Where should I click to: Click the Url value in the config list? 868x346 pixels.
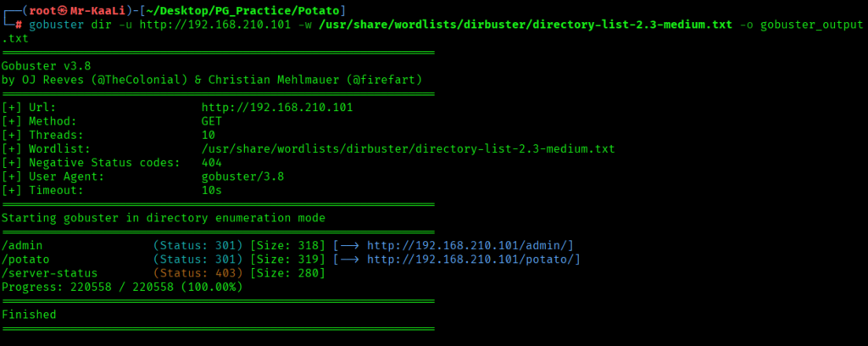tap(276, 108)
